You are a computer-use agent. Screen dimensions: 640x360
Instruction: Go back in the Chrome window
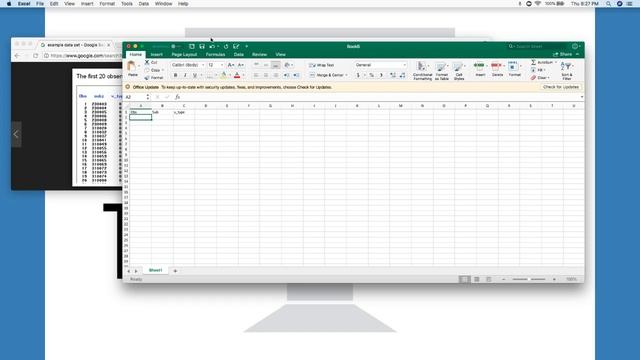(17, 56)
